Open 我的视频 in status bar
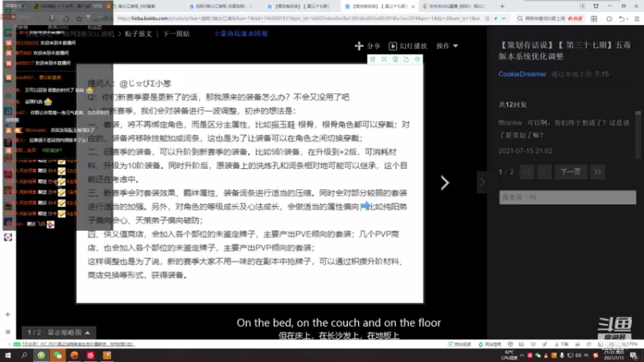644x362 pixels. pyautogui.click(x=460, y=344)
